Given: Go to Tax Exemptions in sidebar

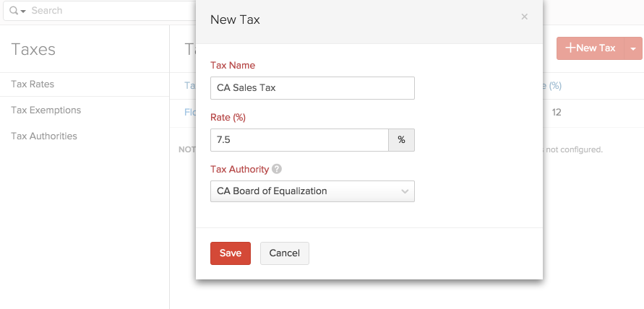Looking at the screenshot, I should [46, 110].
